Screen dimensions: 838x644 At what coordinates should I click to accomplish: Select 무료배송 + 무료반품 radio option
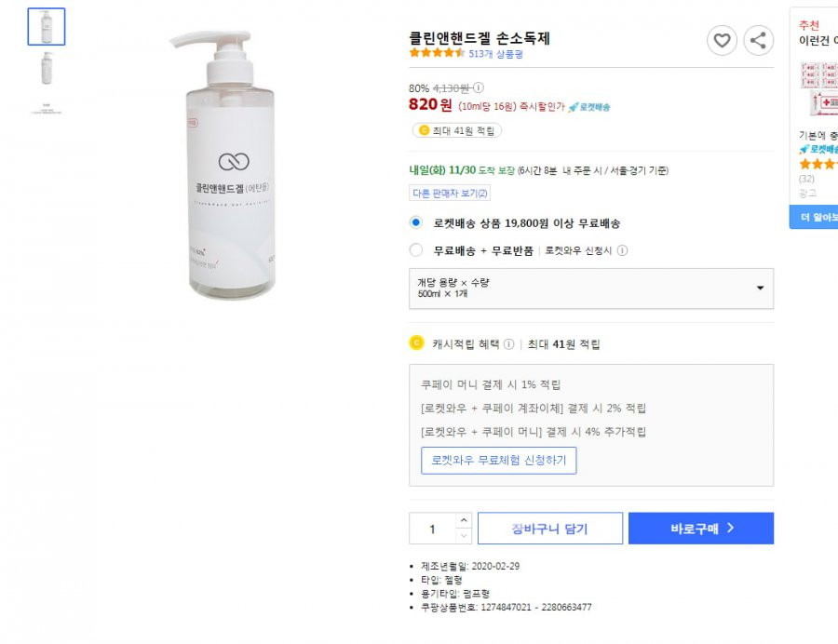[416, 250]
